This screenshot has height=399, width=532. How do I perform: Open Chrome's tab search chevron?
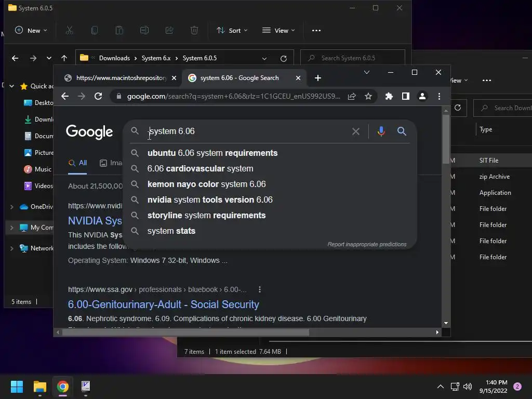point(366,72)
